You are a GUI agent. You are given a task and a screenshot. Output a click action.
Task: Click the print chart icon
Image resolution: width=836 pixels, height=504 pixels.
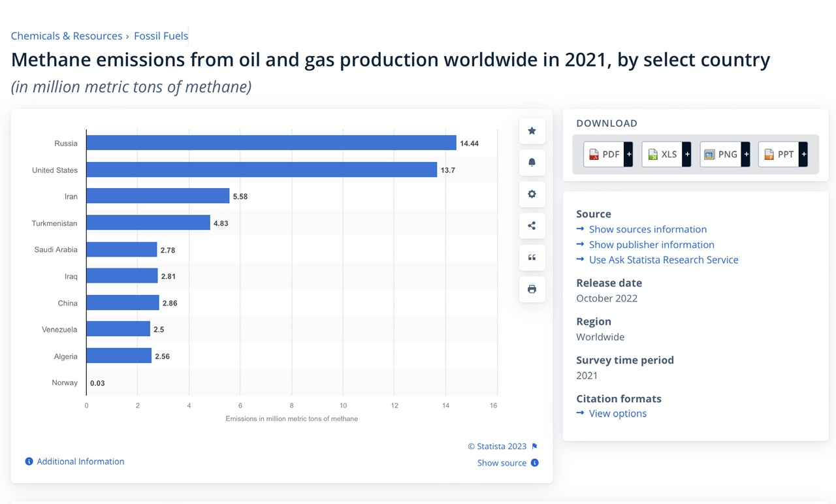(x=532, y=289)
